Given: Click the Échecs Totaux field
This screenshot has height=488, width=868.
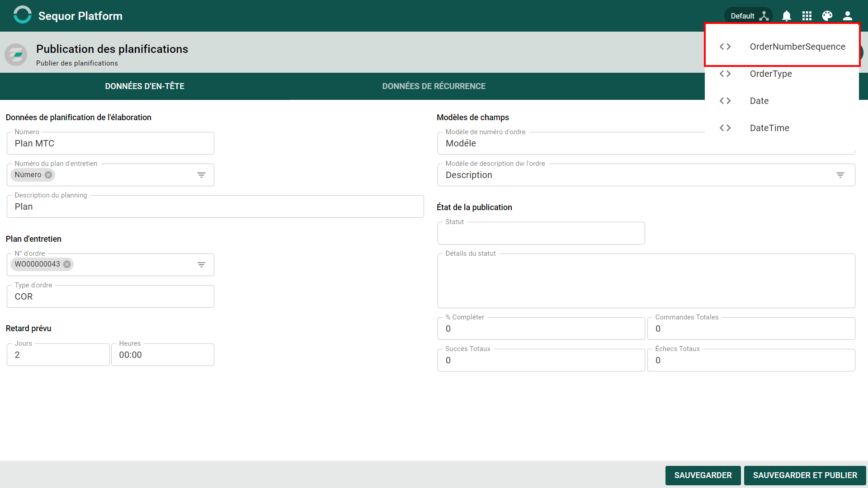Looking at the screenshot, I should pyautogui.click(x=751, y=360).
